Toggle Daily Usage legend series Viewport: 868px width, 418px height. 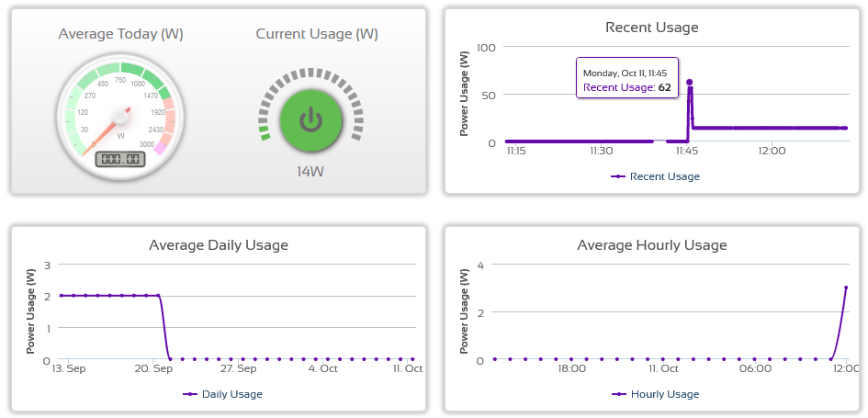[x=222, y=394]
